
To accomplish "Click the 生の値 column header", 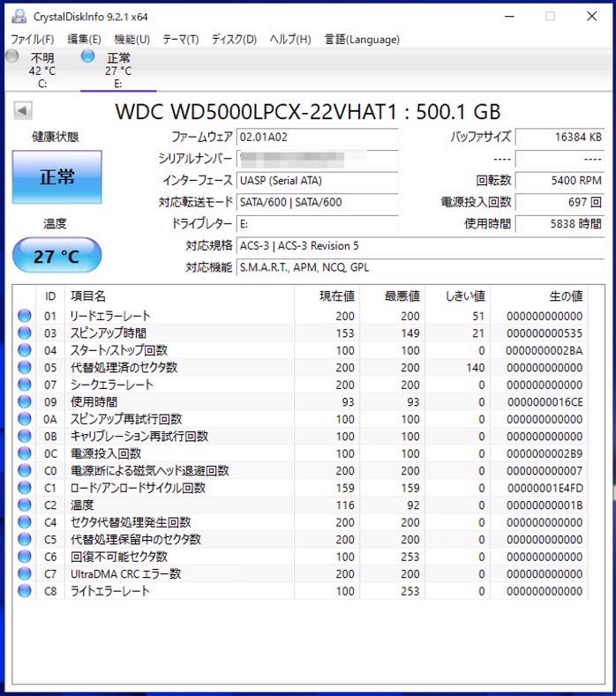I will coord(539,296).
